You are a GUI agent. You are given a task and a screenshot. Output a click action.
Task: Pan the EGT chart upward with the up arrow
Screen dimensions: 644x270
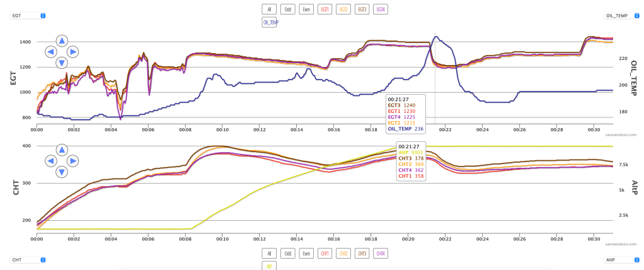[x=62, y=40]
